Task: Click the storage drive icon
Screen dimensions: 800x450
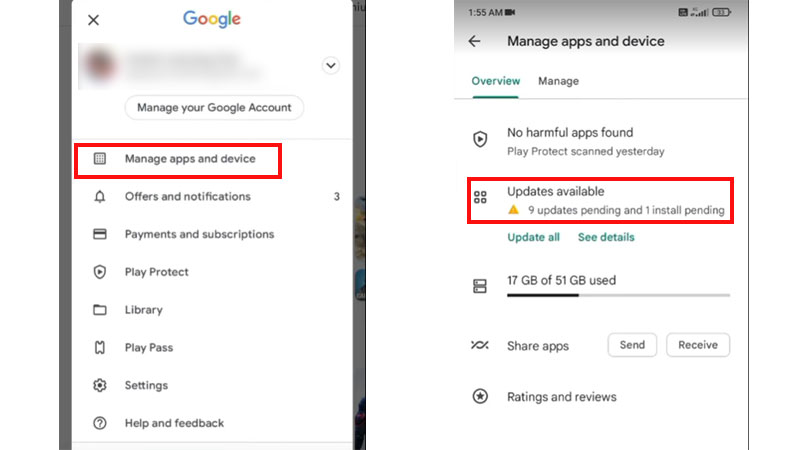Action: [x=480, y=286]
